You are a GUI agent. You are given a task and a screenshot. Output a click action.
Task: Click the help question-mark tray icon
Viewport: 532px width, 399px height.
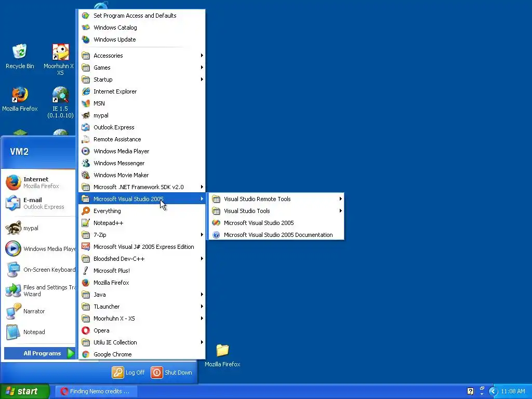pos(470,391)
